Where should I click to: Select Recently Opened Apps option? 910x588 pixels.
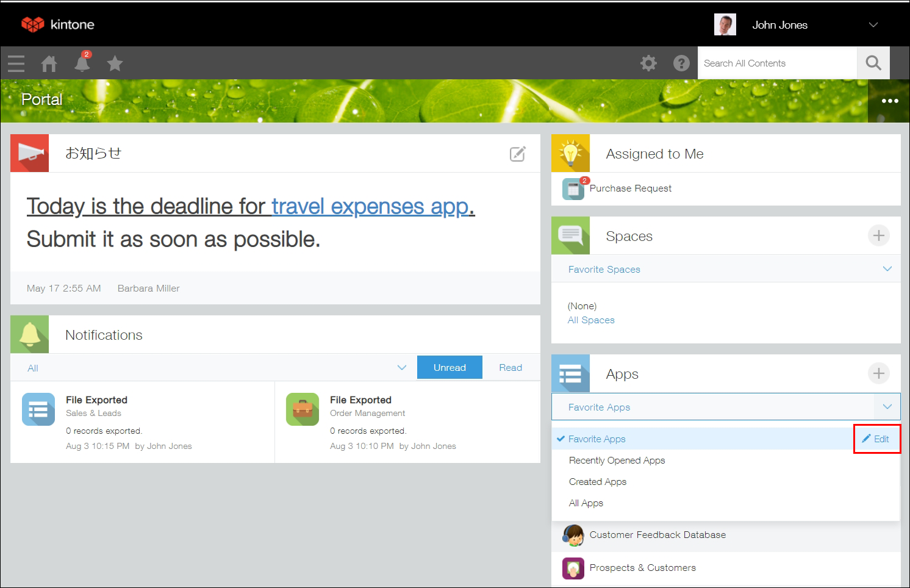click(617, 460)
